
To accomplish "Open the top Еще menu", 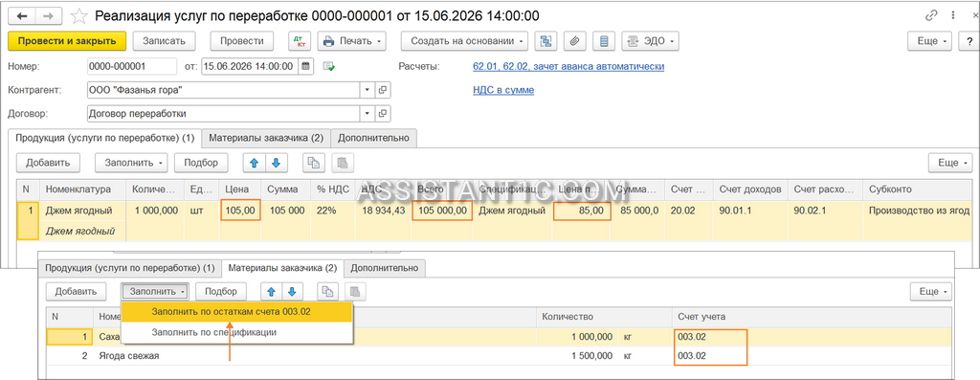I will (929, 41).
